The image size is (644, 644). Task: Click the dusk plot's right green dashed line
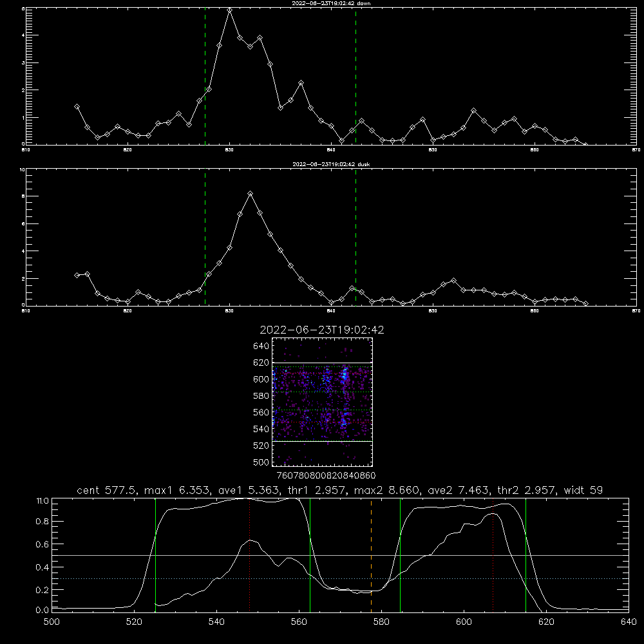pos(355,237)
